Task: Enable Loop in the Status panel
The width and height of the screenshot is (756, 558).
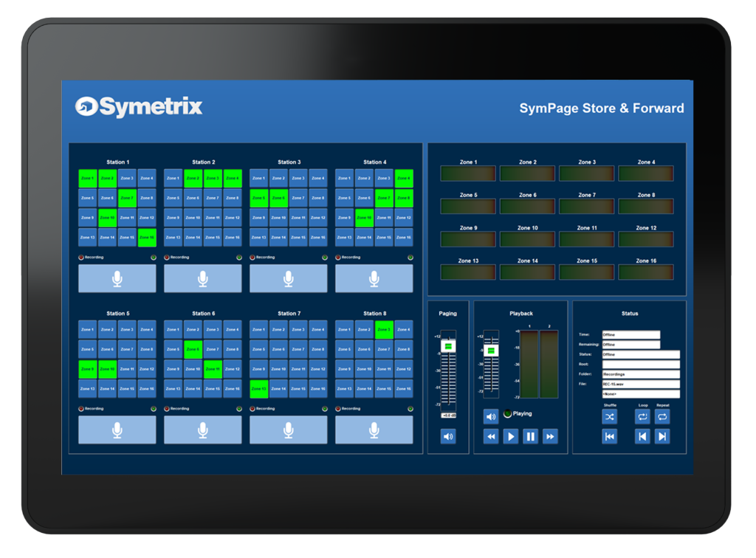Action: point(642,417)
